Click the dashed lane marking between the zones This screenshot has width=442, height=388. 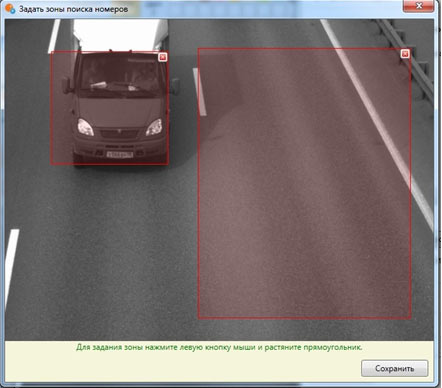click(x=200, y=92)
